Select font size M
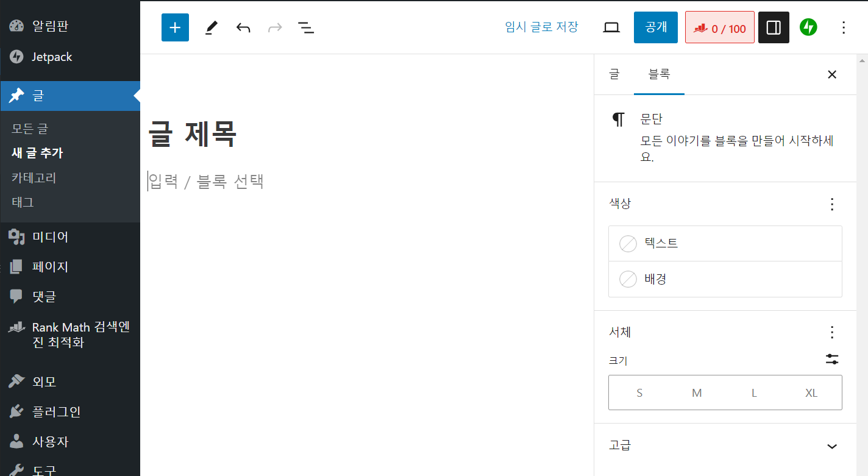This screenshot has width=868, height=476. point(697,393)
